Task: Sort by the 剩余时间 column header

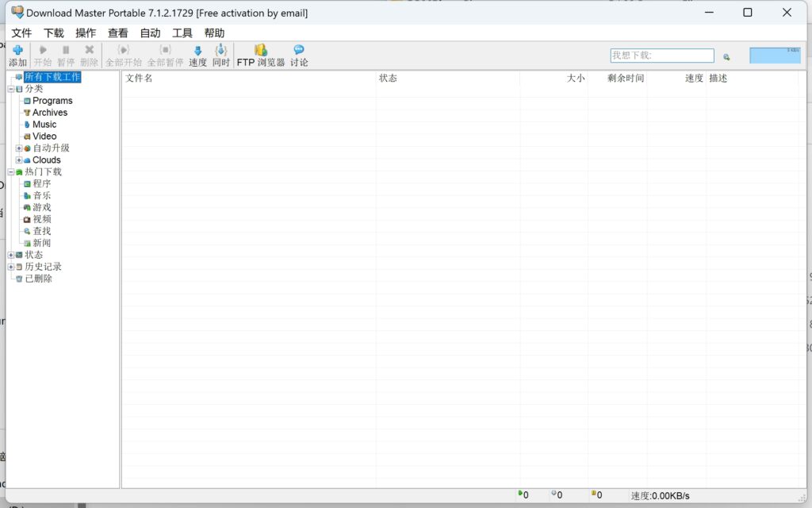Action: (617, 79)
